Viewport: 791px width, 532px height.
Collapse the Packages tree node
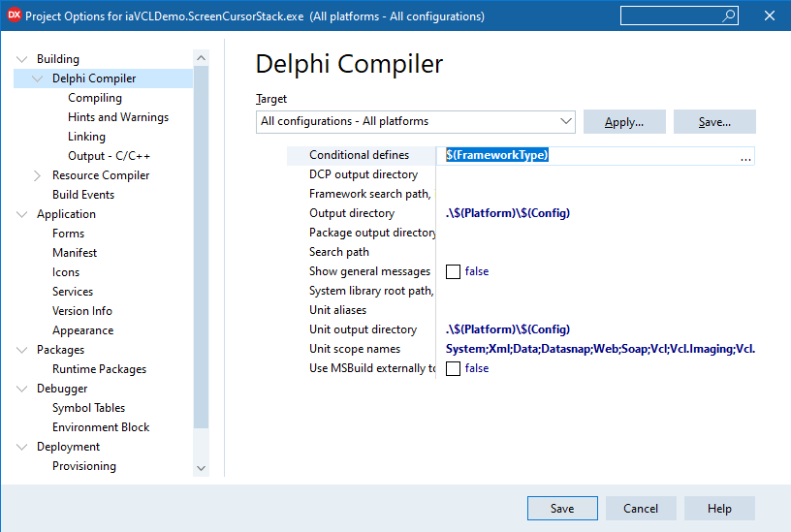(x=21, y=350)
